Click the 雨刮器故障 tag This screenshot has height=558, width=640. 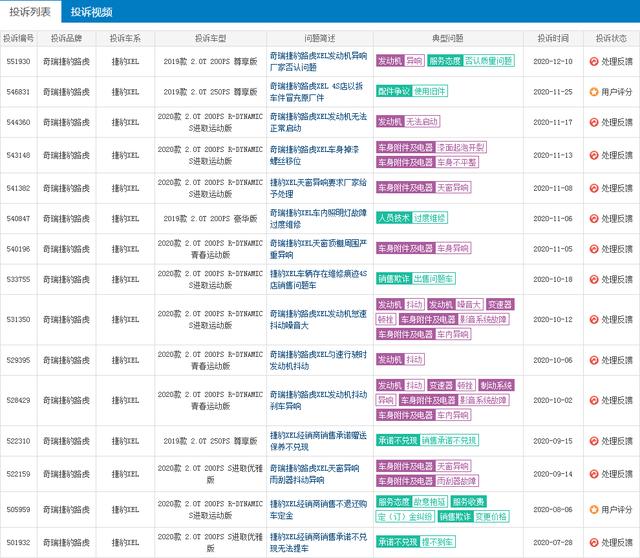point(457,481)
